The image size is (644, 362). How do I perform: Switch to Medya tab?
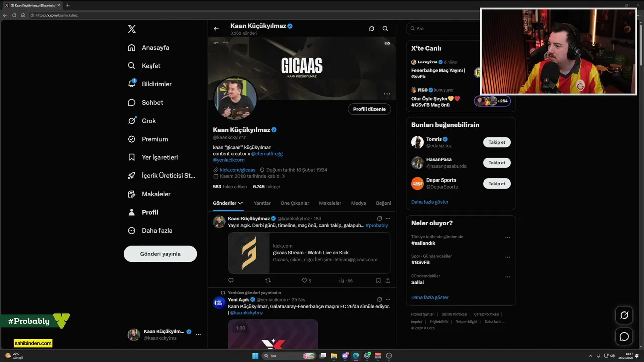click(358, 203)
